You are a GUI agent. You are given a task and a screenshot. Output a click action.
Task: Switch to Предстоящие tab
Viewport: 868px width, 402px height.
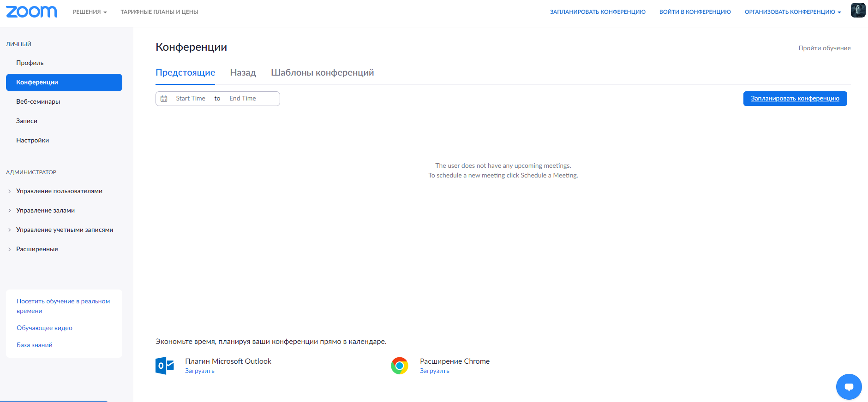point(185,72)
